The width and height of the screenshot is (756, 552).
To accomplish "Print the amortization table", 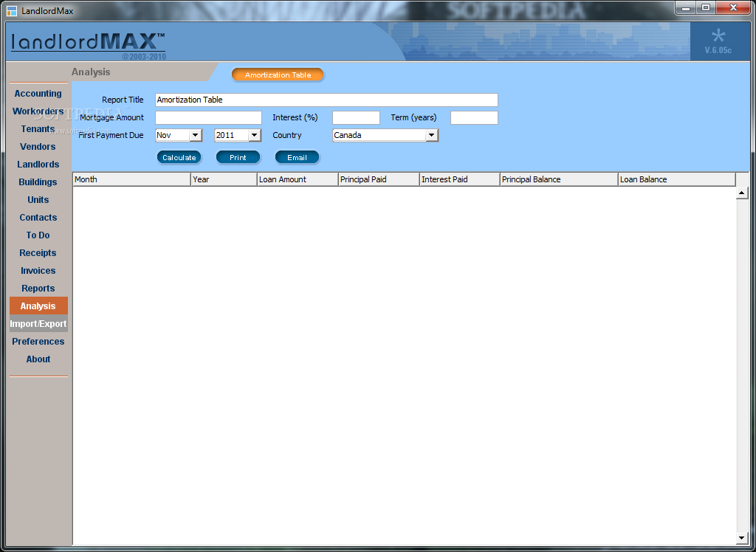I will tap(238, 157).
